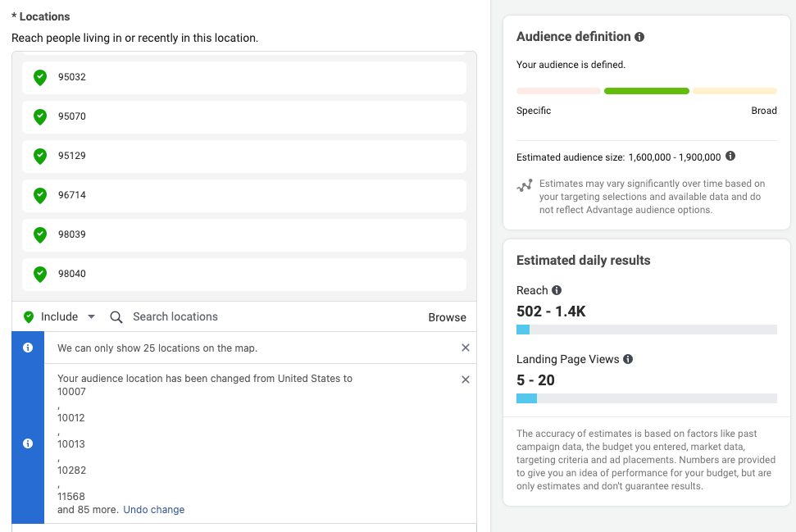This screenshot has height=532, width=796.
Task: Click the green segment of the audience gauge
Action: pos(647,90)
